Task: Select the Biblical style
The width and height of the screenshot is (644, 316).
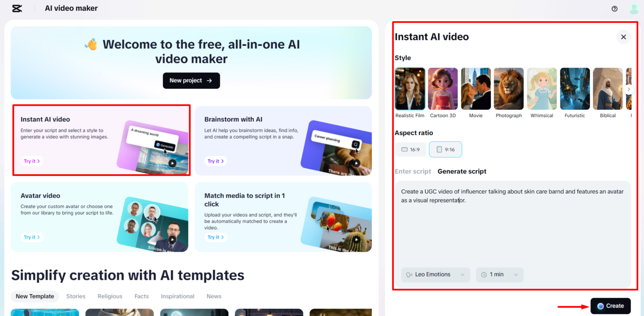Action: coord(608,89)
